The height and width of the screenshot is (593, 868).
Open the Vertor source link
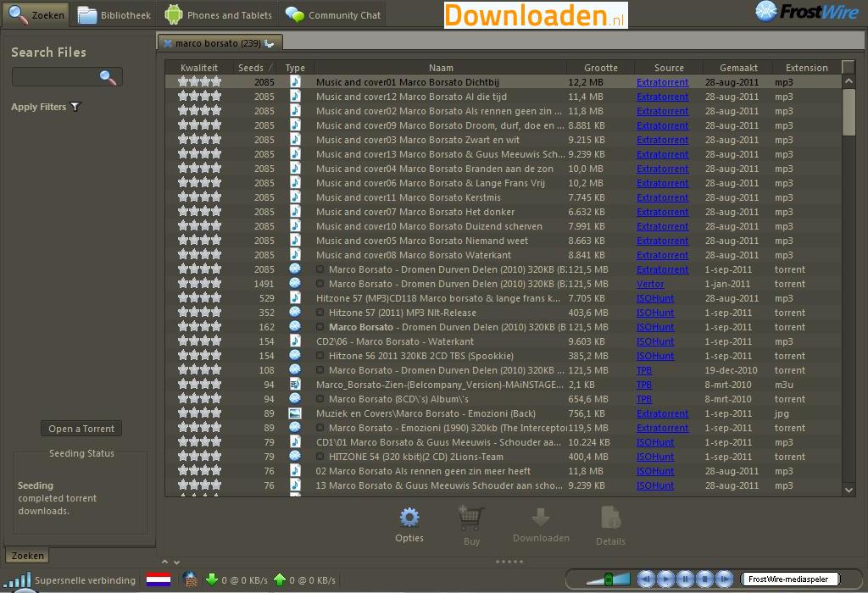(650, 284)
